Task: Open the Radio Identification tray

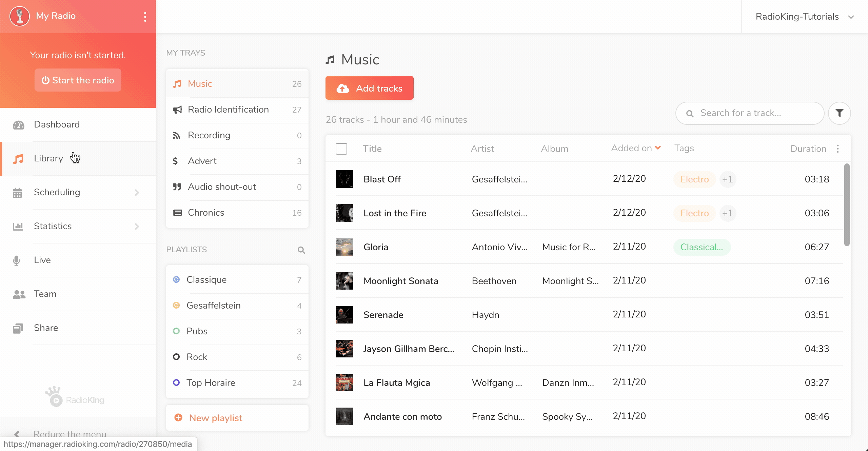Action: 237,110
